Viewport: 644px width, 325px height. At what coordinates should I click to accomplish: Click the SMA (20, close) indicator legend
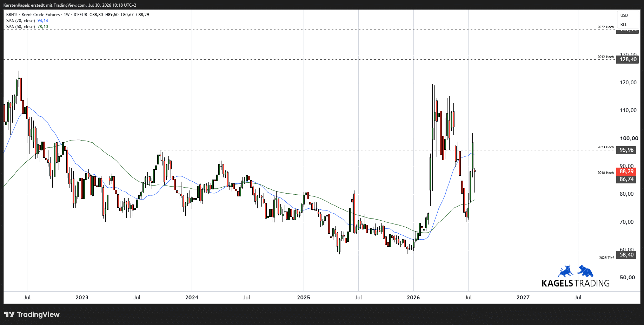[x=20, y=21]
